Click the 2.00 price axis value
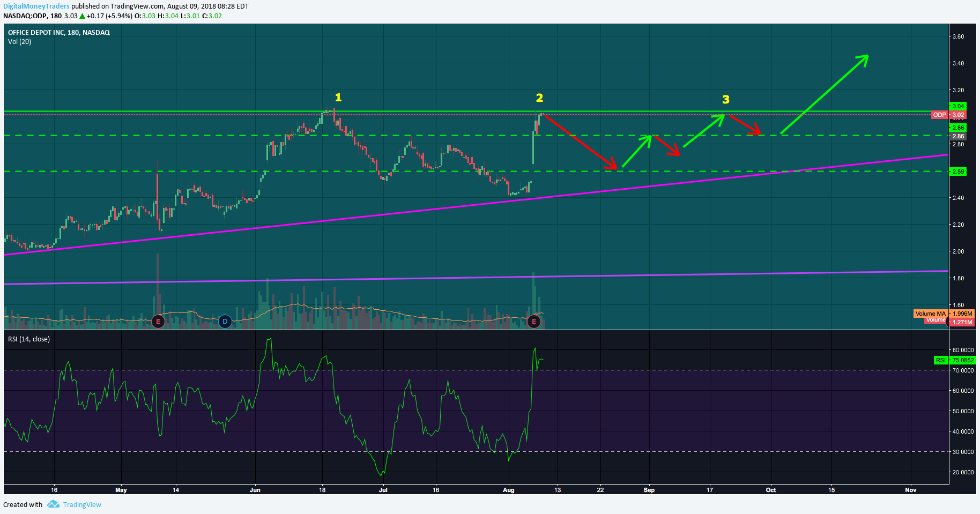The width and height of the screenshot is (980, 514). [x=958, y=251]
